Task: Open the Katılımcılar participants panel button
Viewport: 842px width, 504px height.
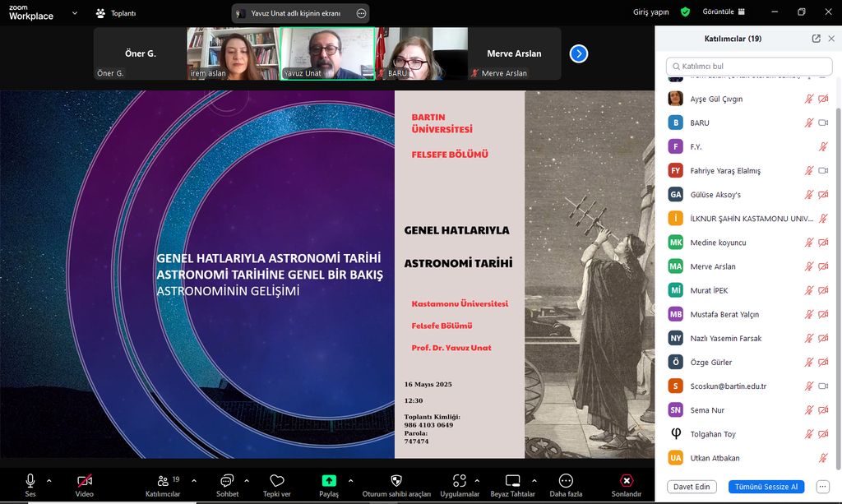Action: click(163, 484)
